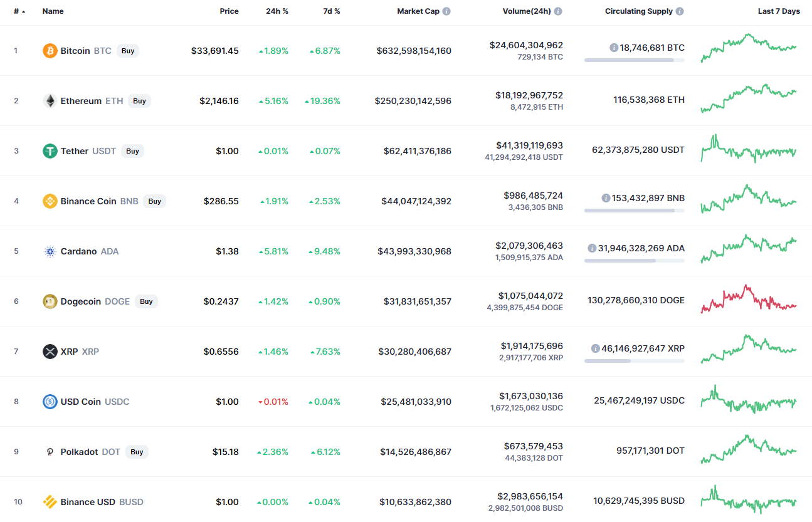Open the Volume(24h) info icon

558,11
